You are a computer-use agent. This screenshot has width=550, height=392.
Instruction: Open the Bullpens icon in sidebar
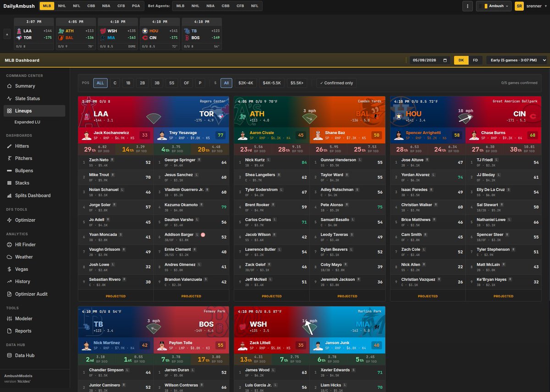(x=10, y=171)
